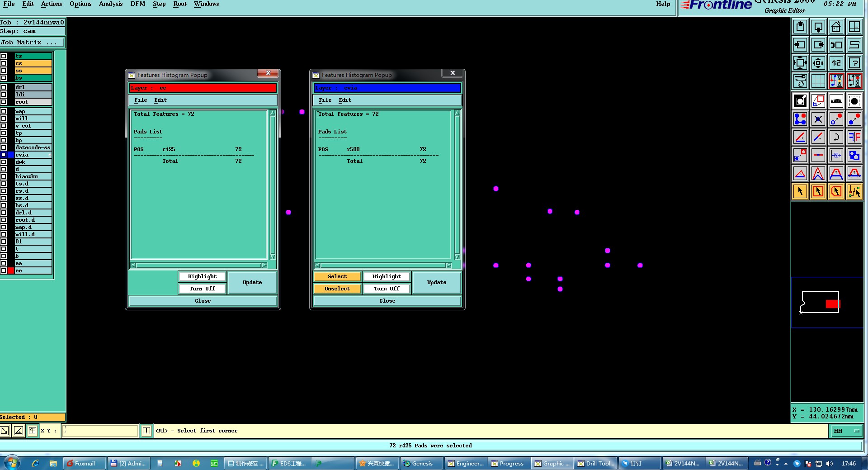The height and width of the screenshot is (470, 868).
Task: Toggle checkbox for the mill.d layer
Action: (x=4, y=234)
